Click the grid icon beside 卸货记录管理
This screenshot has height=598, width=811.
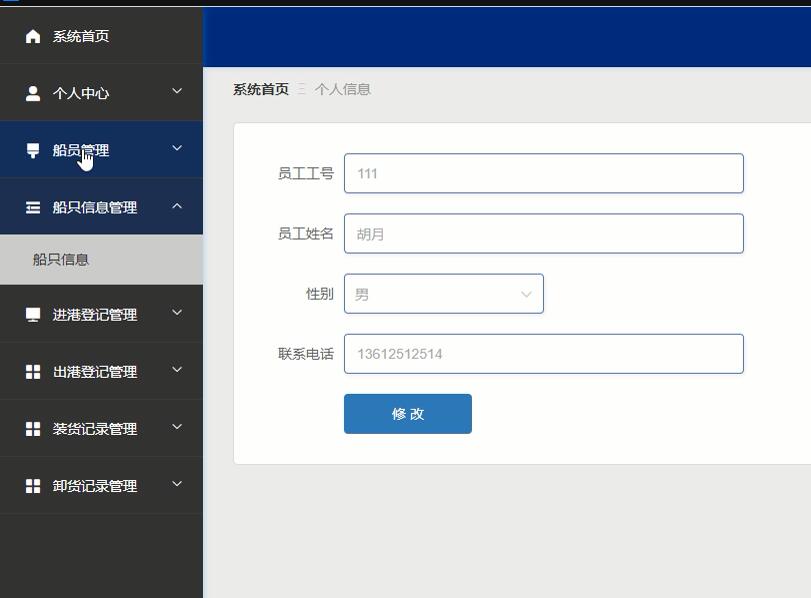(33, 486)
